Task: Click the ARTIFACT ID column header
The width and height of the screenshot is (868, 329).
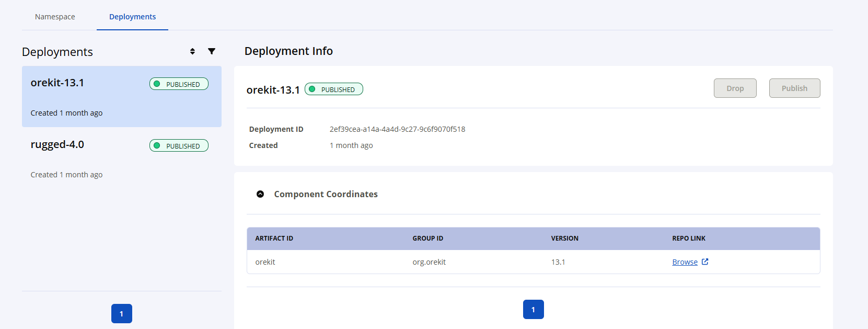Action: (x=274, y=239)
